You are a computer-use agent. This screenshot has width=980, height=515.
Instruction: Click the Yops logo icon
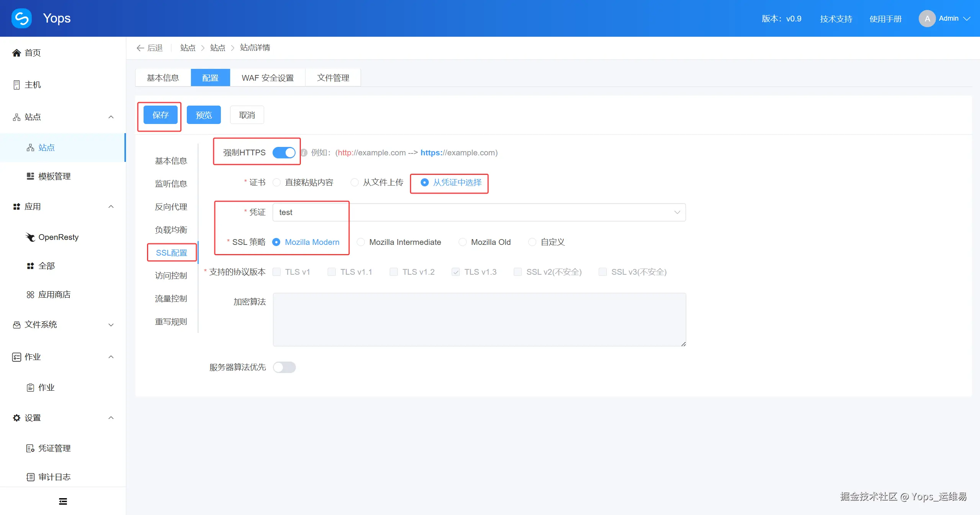click(x=21, y=18)
